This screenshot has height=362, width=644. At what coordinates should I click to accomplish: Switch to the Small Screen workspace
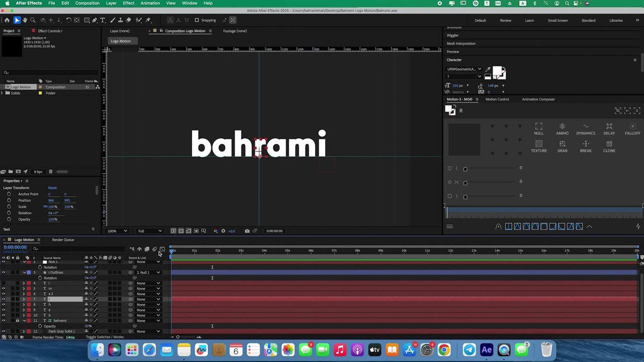(x=557, y=21)
